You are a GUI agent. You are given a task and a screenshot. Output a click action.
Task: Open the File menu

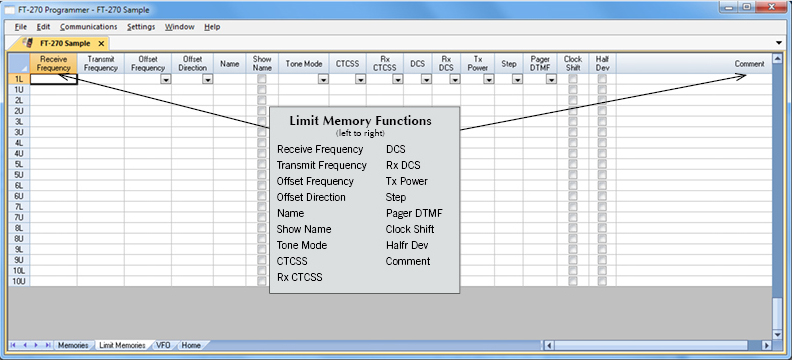click(x=21, y=27)
